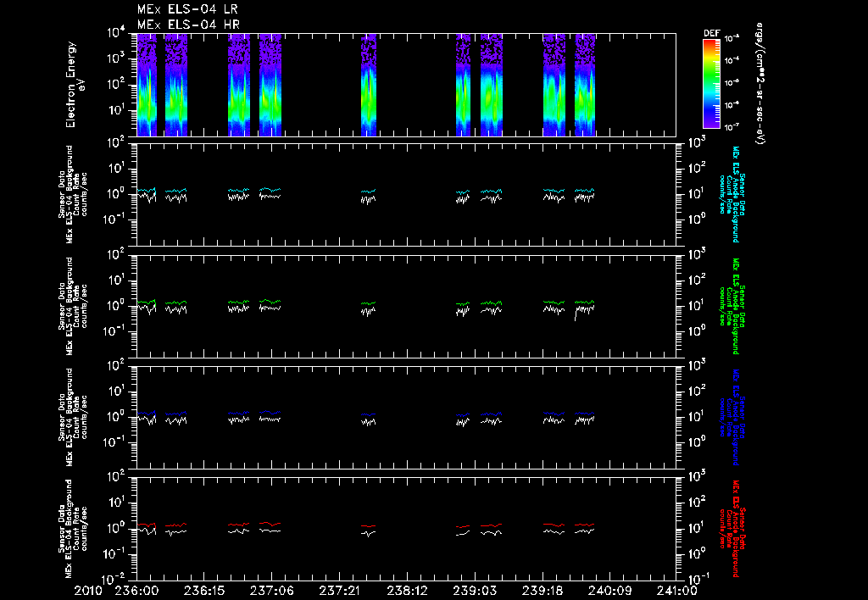Select the 'MEx ELS-04 LR' title line

click(x=187, y=9)
